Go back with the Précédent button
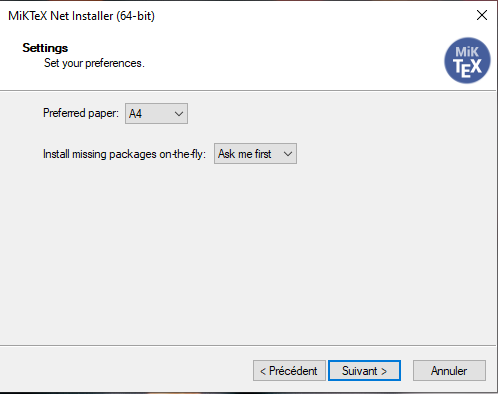Screen dimensions: 498x394 point(289,370)
